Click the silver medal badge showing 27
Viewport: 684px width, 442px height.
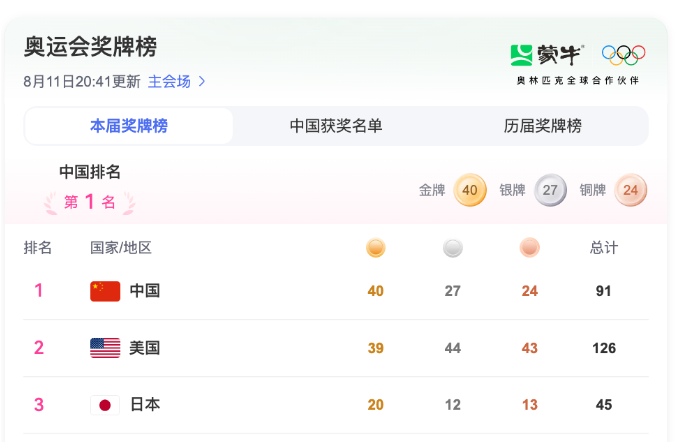coord(550,190)
